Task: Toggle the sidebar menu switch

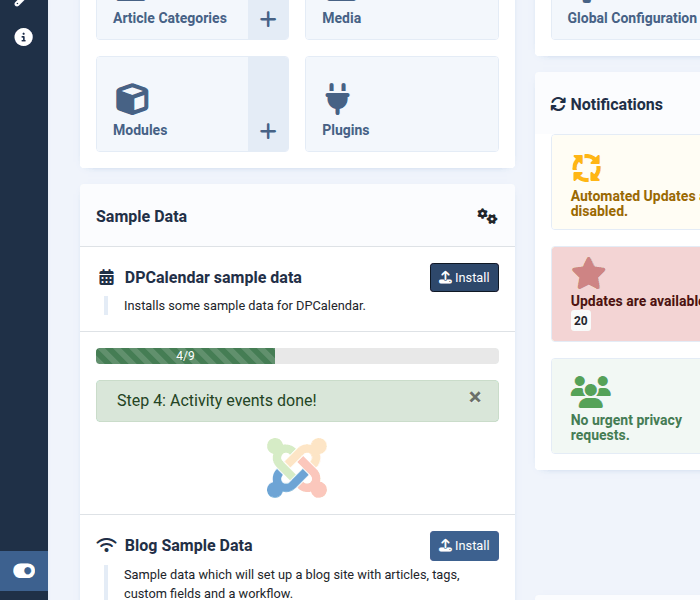Action: pos(24,571)
